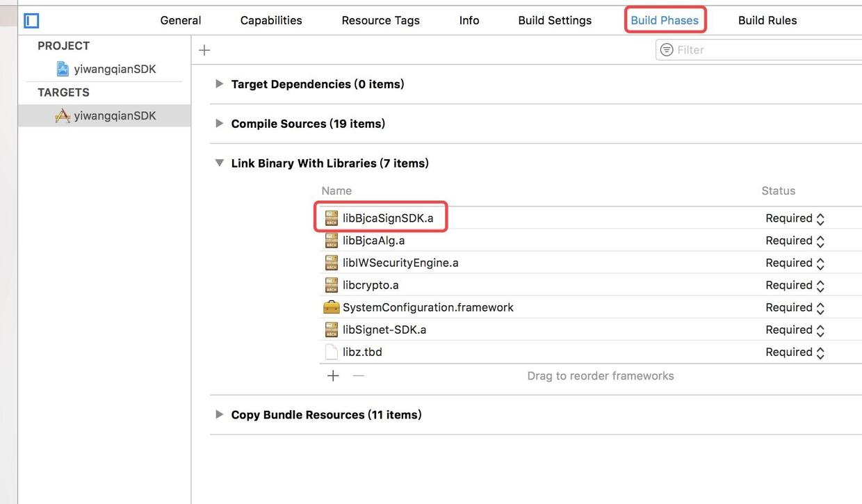The height and width of the screenshot is (504, 862).
Task: Click the Status column header
Action: pos(779,190)
